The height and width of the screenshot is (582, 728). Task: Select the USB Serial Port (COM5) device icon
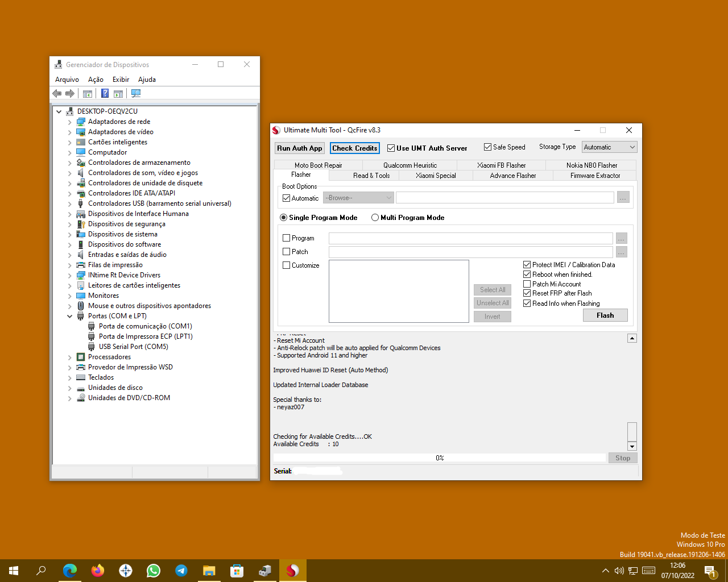92,347
